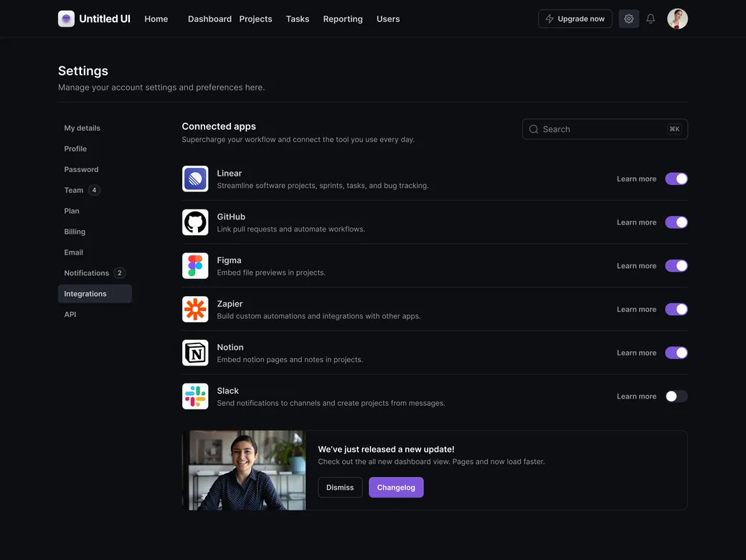
Task: Click Learn more for Figma
Action: coord(636,266)
